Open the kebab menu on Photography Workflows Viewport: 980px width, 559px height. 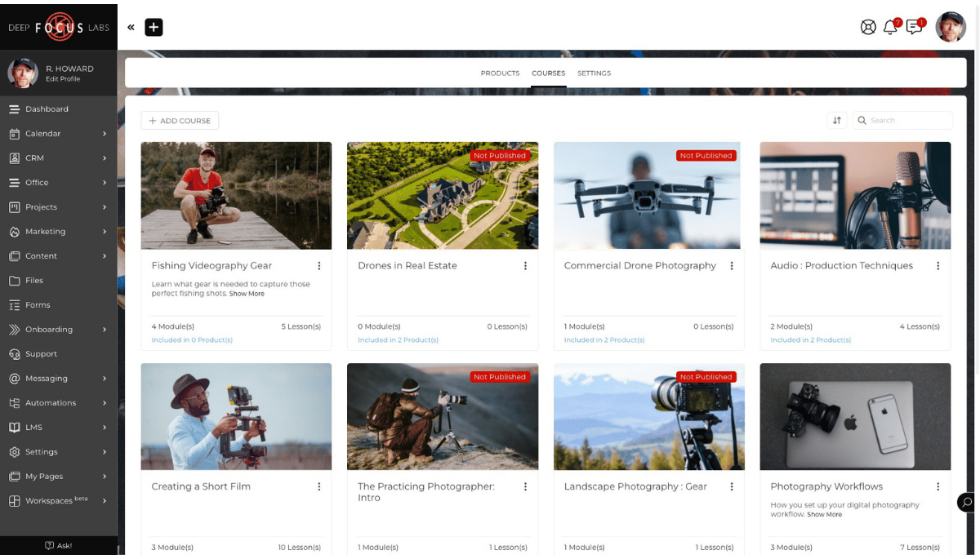[938, 486]
